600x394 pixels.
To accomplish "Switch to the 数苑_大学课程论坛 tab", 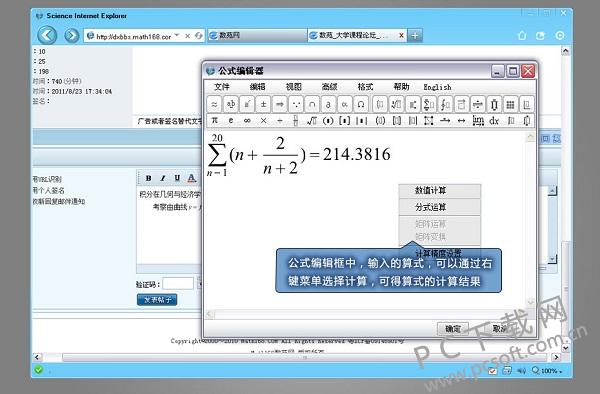I will coord(352,35).
